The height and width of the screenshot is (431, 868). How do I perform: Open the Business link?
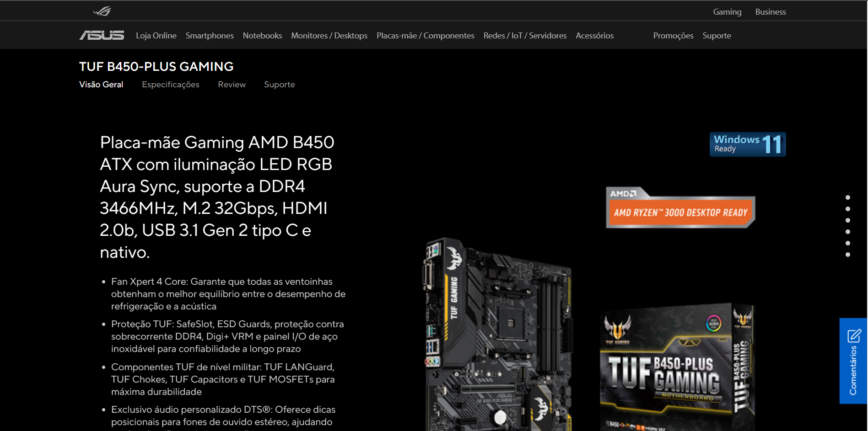coord(771,12)
